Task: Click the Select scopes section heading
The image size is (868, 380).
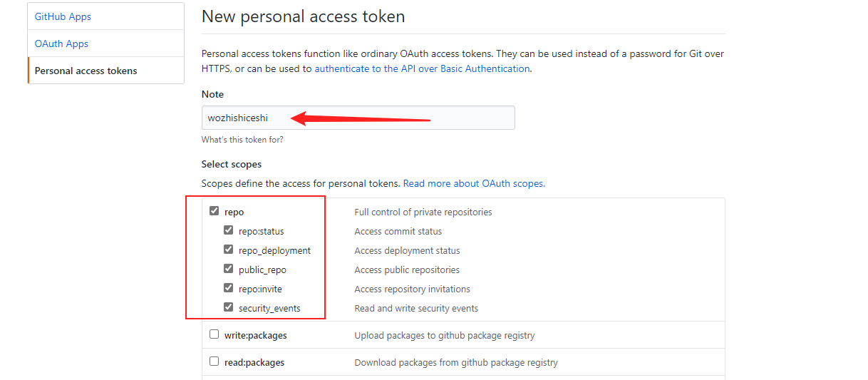Action: click(232, 164)
